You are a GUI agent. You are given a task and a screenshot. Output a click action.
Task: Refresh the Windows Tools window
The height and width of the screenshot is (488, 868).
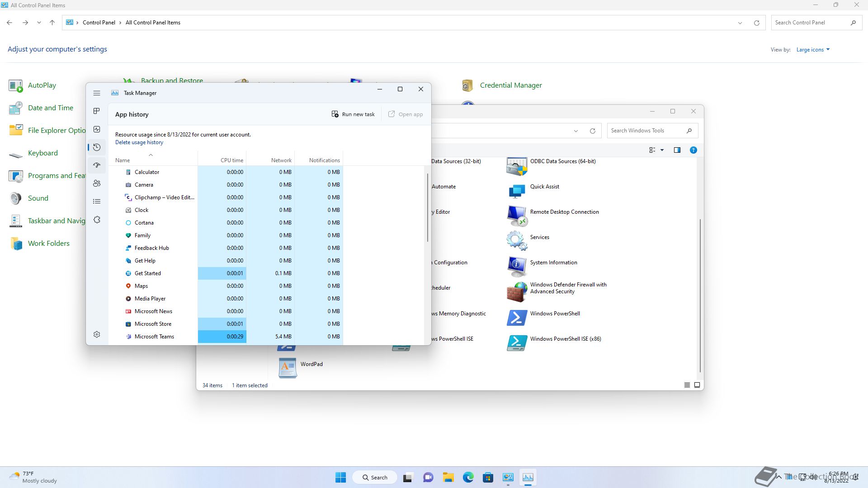(x=592, y=131)
